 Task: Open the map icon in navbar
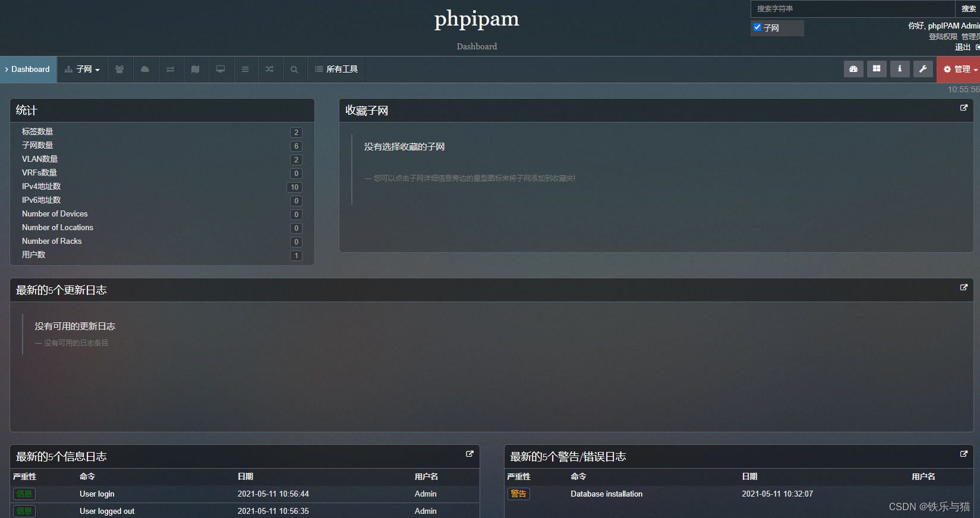point(196,70)
